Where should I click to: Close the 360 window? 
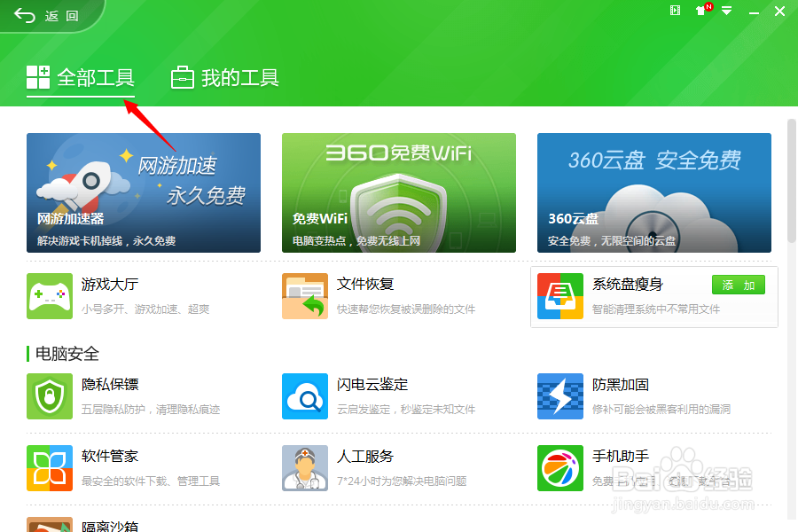tap(779, 11)
